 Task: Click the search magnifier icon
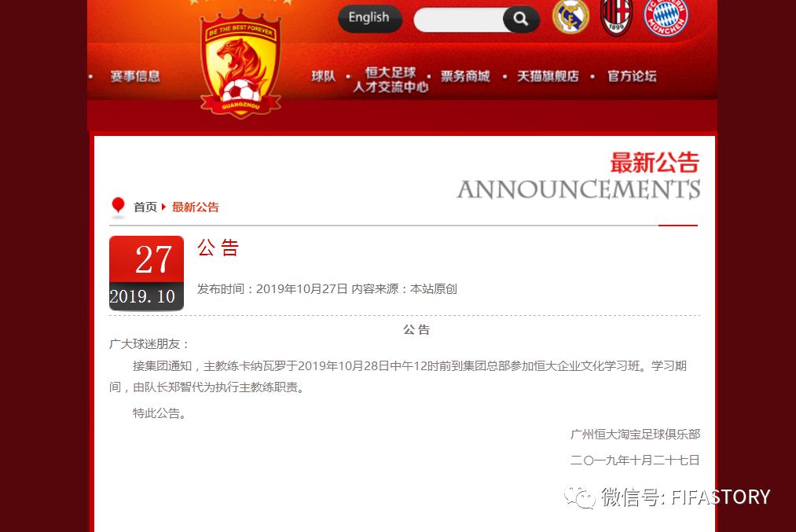[521, 20]
